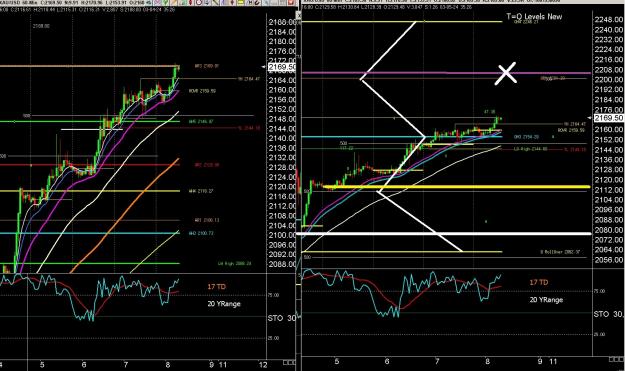This screenshot has height=371, width=625.
Task: Click '20 YRange' text in the left indicator pane
Action: click(224, 304)
